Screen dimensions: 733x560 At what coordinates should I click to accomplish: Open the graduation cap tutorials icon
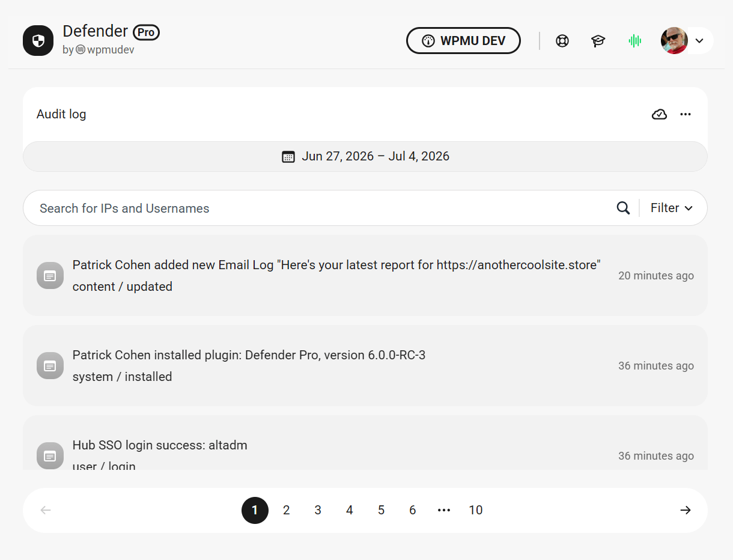(x=598, y=41)
